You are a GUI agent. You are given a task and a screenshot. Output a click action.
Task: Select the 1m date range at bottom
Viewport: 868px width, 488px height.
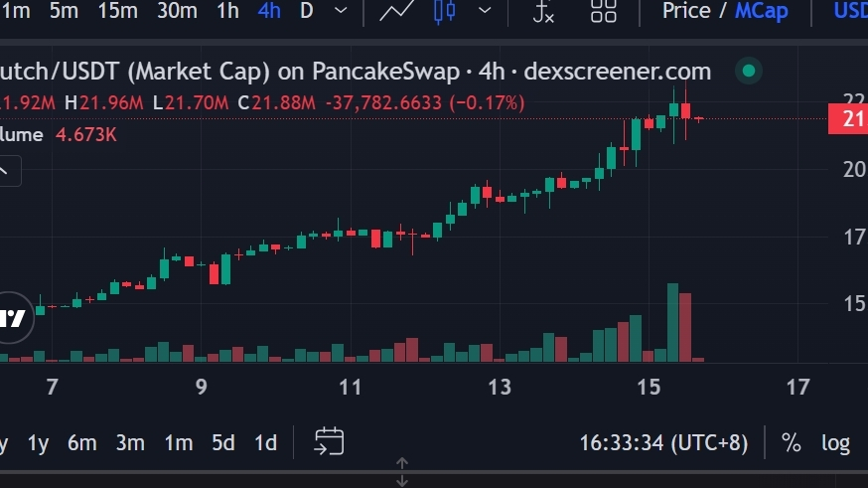pyautogui.click(x=178, y=443)
